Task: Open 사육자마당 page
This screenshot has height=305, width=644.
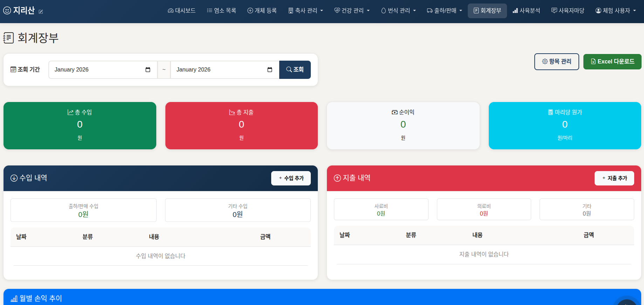Action: tap(568, 11)
